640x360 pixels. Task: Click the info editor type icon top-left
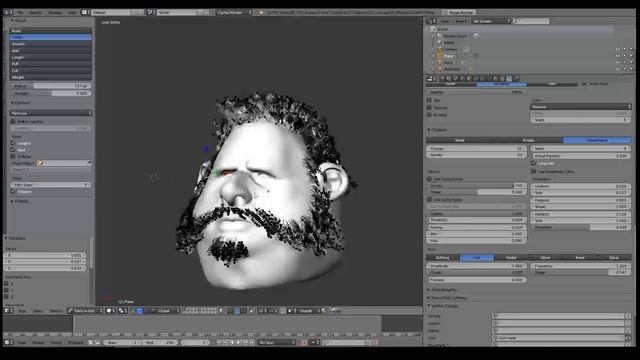9,12
